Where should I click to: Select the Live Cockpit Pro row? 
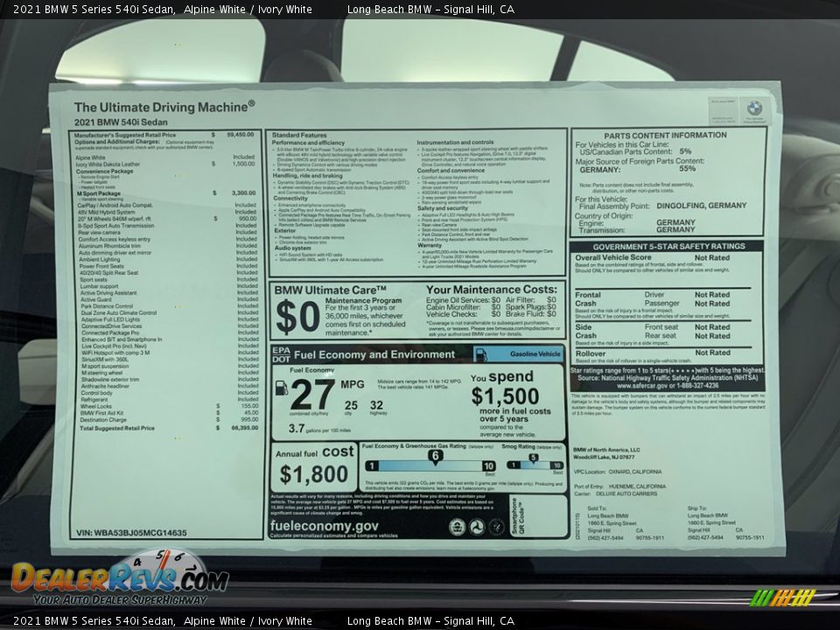pyautogui.click(x=170, y=346)
